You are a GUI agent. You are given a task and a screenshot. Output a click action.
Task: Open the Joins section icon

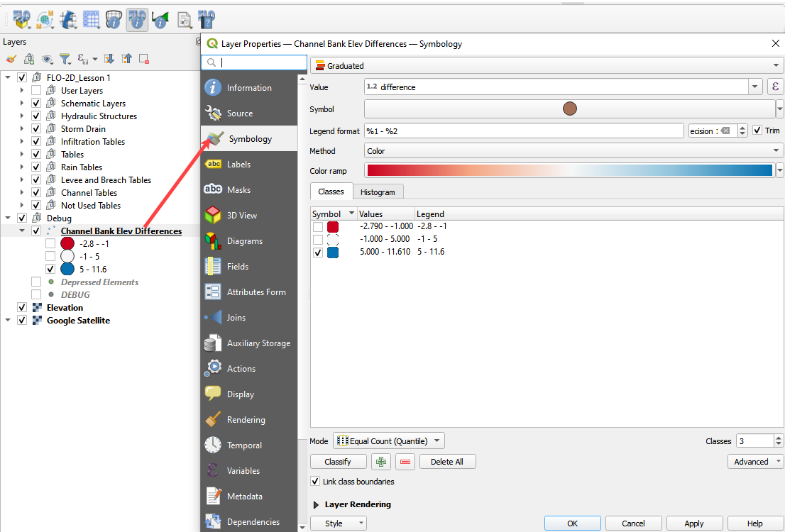(213, 318)
